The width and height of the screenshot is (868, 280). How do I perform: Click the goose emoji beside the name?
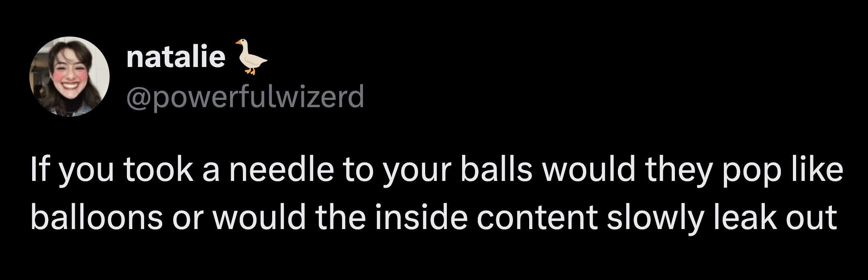coord(251,57)
